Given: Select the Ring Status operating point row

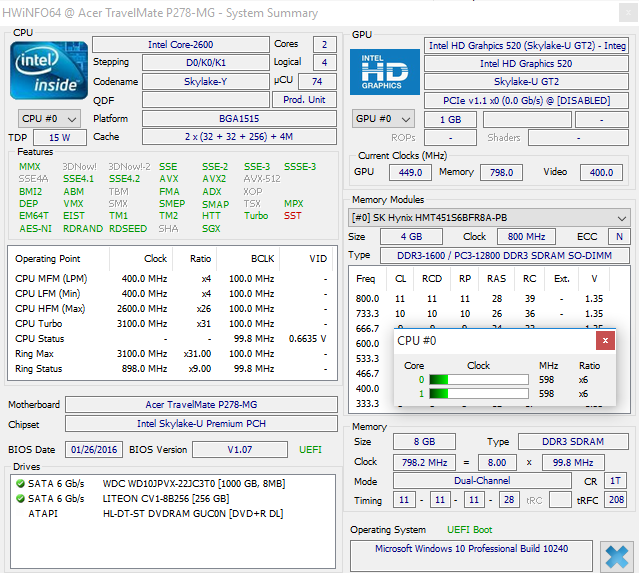Looking at the screenshot, I should (172, 368).
